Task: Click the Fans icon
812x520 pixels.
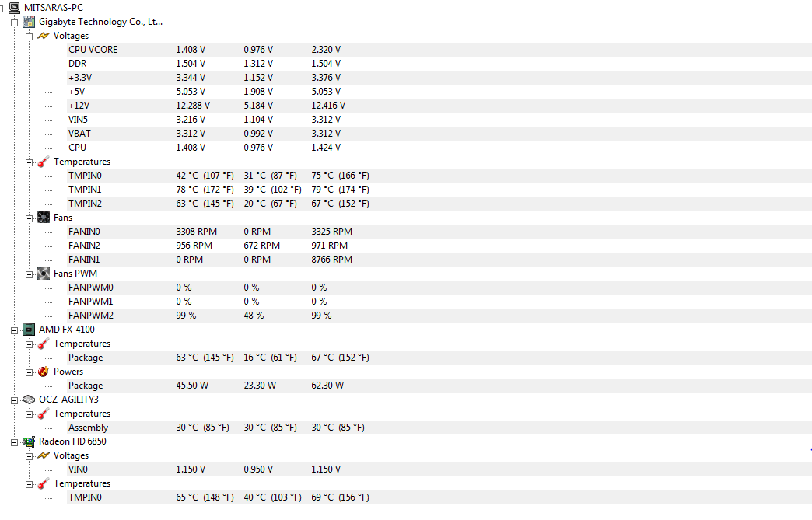Action: (x=44, y=218)
